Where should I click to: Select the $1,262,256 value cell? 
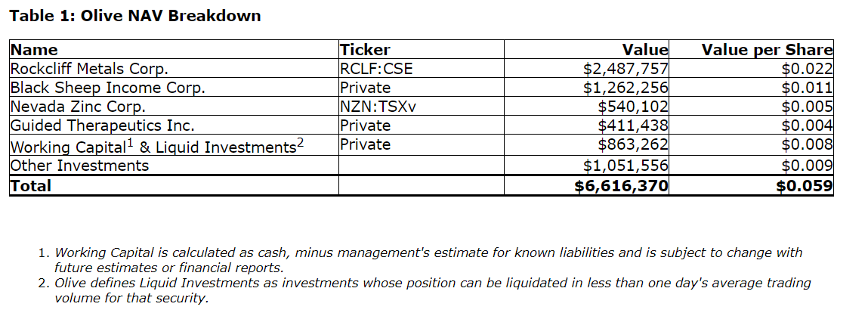[x=626, y=88]
